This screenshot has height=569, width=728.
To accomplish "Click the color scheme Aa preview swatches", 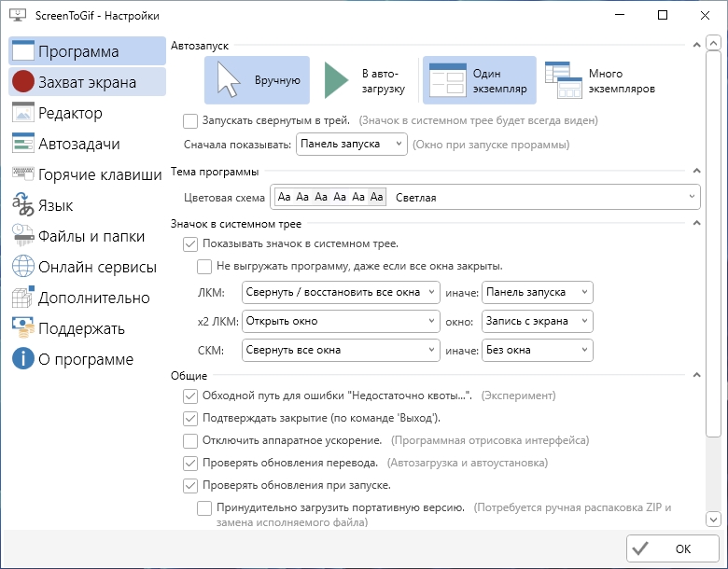I will (330, 197).
